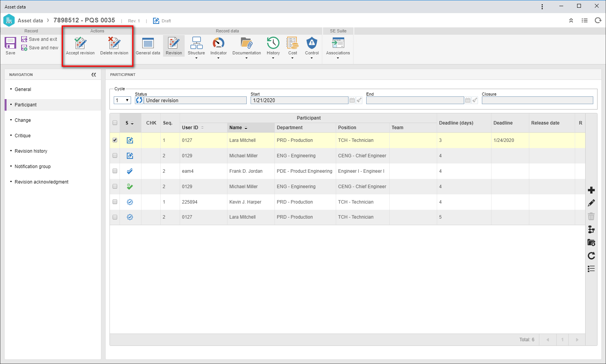Click the list view icon at right sidebar
This screenshot has width=606, height=364.
591,269
